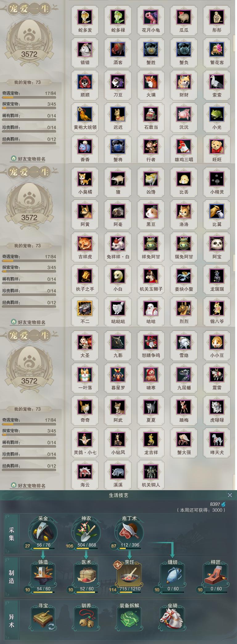Click the 采集 gathering category tab
Screen dimensions: 237x644
tap(11, 534)
